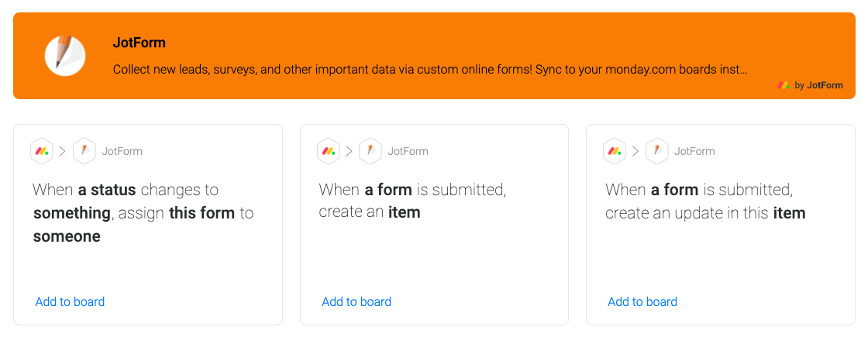
Task: Click the monday.com icon on the create-an-item card
Action: 329,151
